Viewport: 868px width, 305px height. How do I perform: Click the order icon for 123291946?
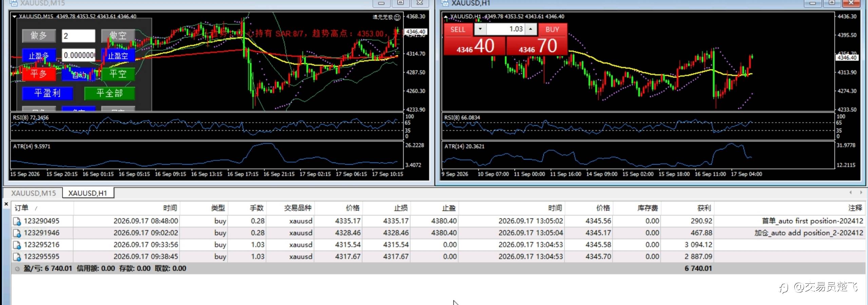(x=17, y=233)
